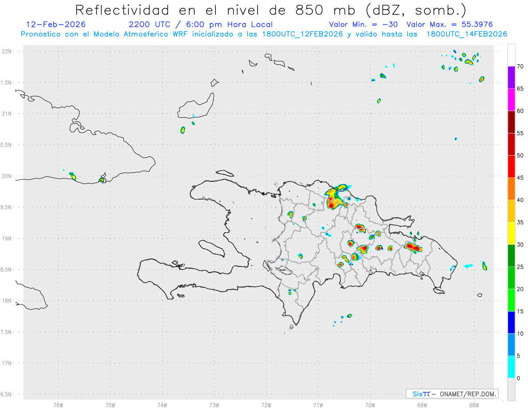Screen dimensions: 532x411
Task: Click the '5' value on the color scale
Action: (x=518, y=356)
